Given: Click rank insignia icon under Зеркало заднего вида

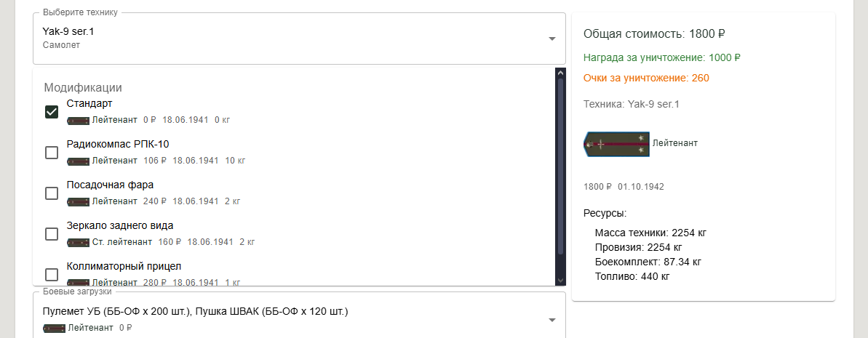Looking at the screenshot, I should (78, 242).
